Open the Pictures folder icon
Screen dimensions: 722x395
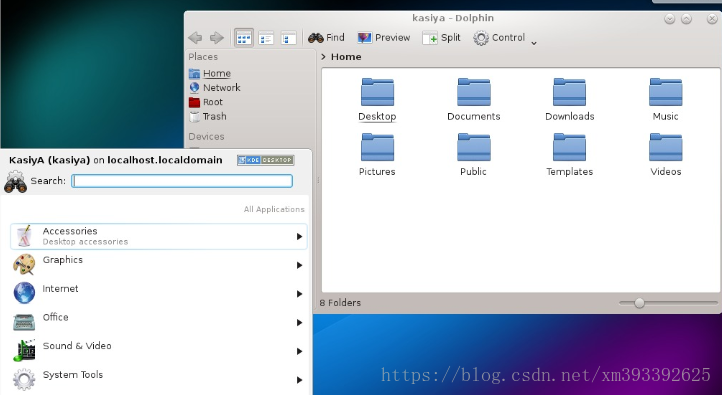377,147
